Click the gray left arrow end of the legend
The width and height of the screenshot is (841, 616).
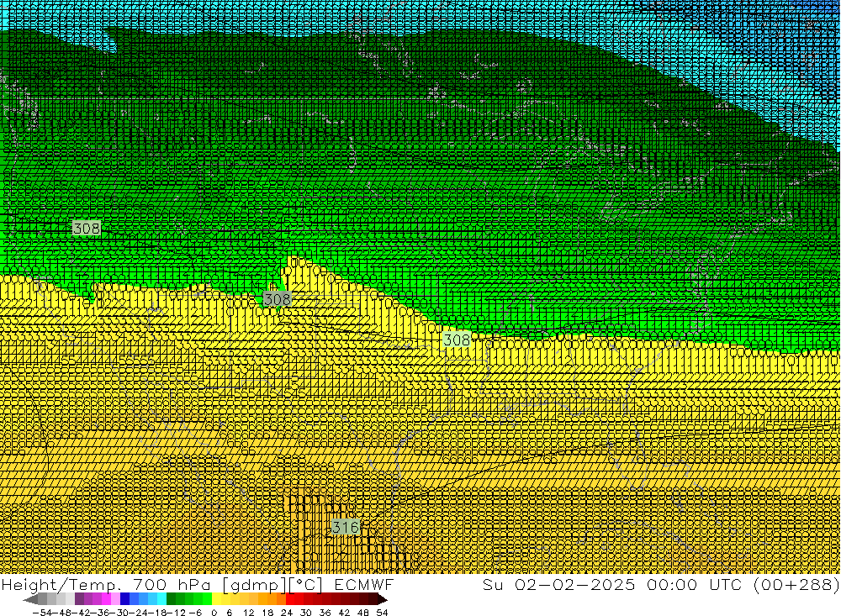30,599
